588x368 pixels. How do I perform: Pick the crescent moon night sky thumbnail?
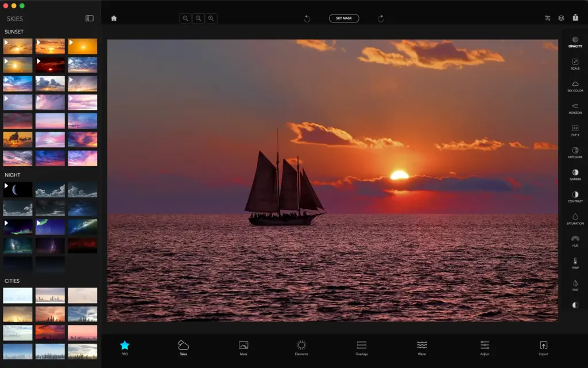coord(17,190)
